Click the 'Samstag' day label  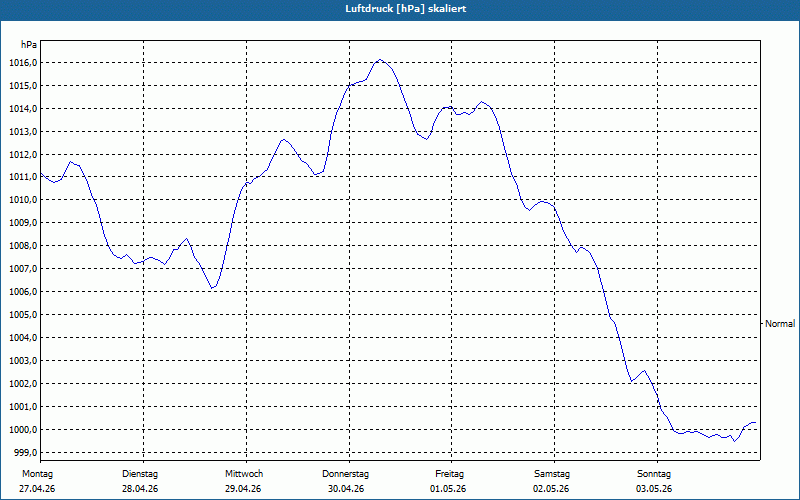[x=552, y=474]
